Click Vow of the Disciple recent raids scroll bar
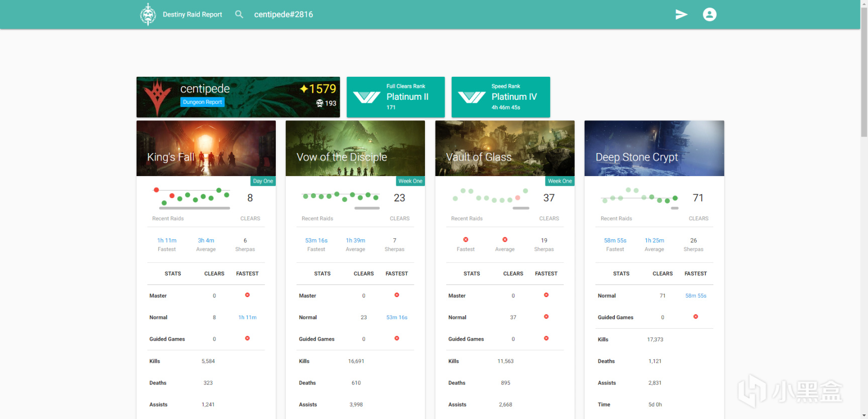This screenshot has height=419, width=868. click(367, 208)
